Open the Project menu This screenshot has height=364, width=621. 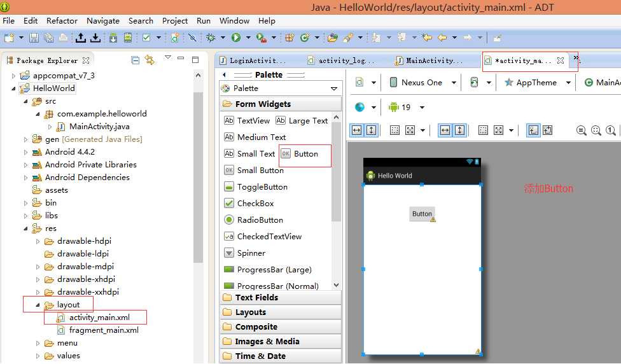click(174, 21)
